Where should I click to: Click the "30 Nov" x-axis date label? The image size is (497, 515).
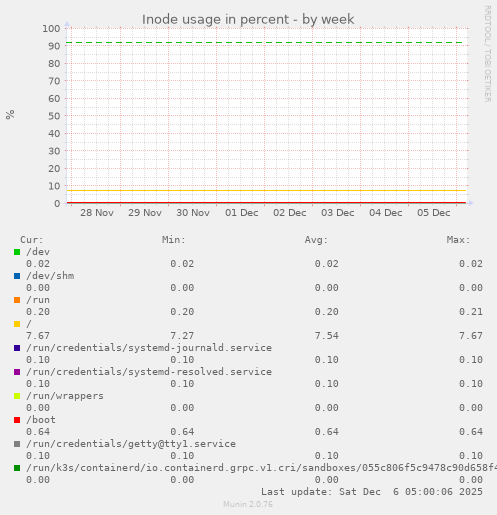tap(193, 213)
